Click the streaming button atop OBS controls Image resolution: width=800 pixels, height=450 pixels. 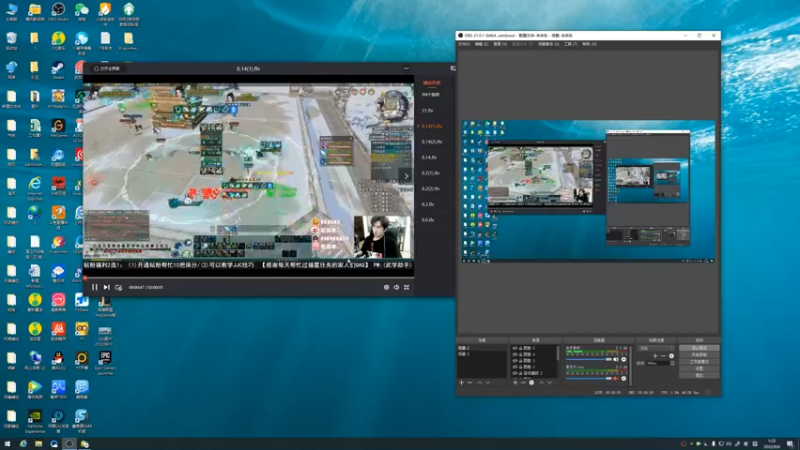[699, 348]
